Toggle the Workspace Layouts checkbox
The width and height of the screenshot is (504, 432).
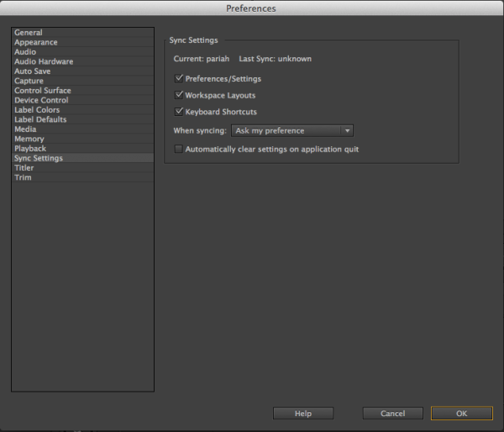point(179,95)
